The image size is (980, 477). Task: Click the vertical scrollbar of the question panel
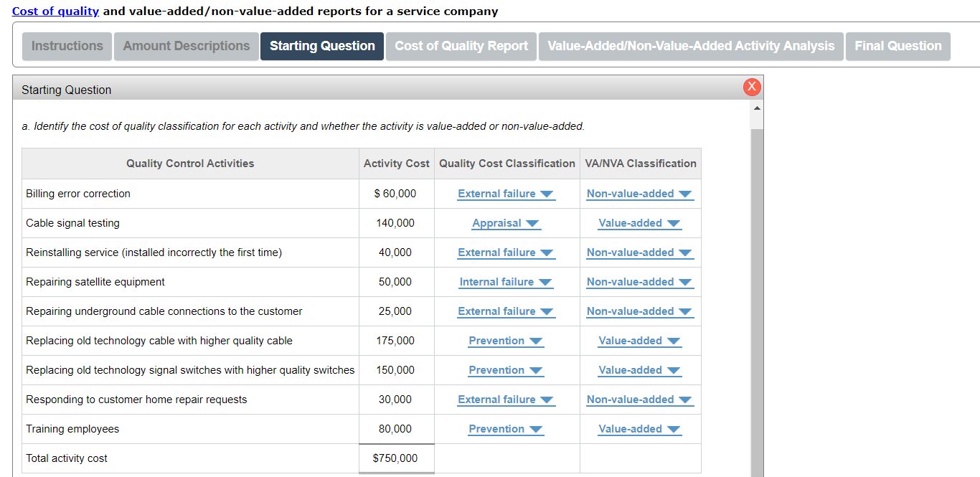pos(758,287)
